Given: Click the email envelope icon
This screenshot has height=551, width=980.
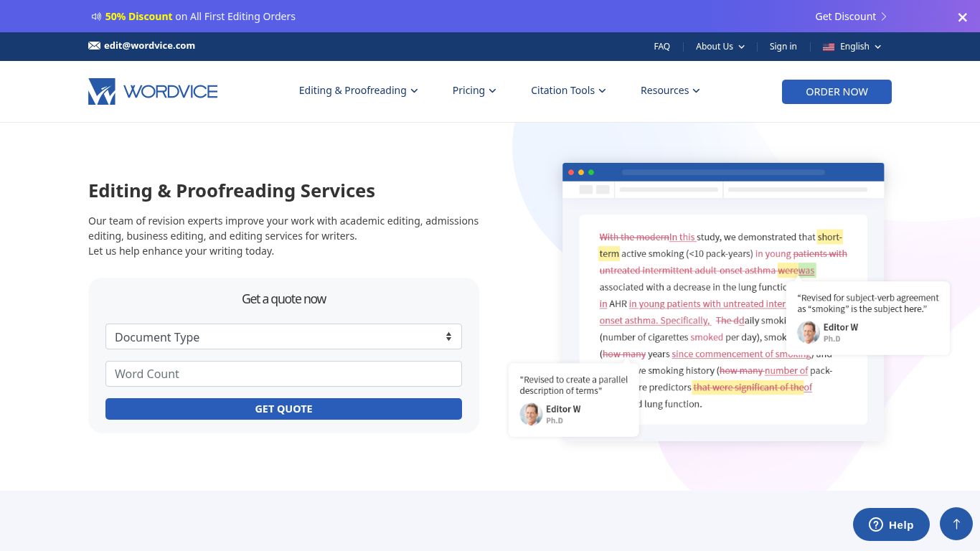Looking at the screenshot, I should click(94, 46).
